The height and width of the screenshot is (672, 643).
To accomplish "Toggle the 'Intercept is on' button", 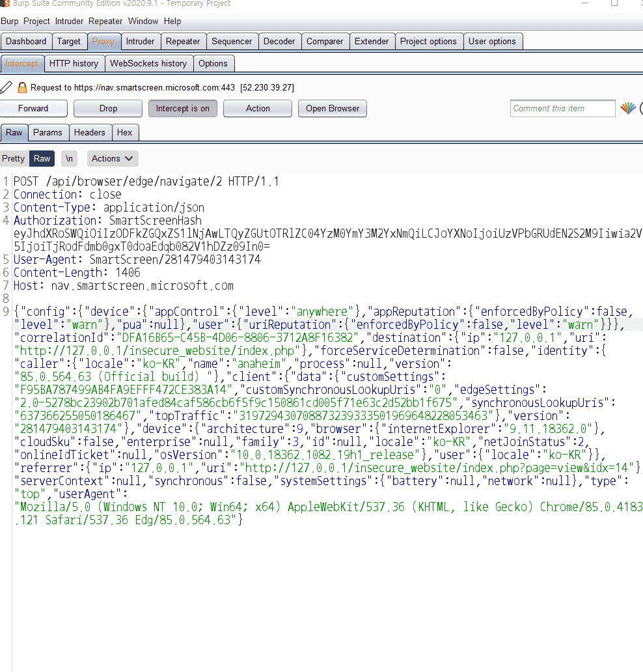I will coord(182,108).
